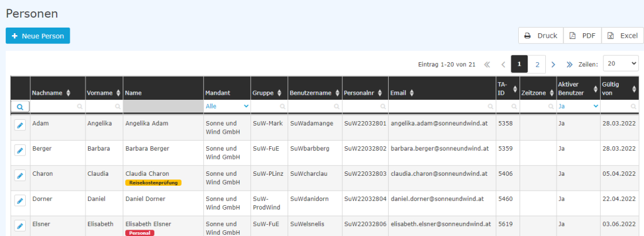Sort by Benutzername column arrows

coord(337,93)
